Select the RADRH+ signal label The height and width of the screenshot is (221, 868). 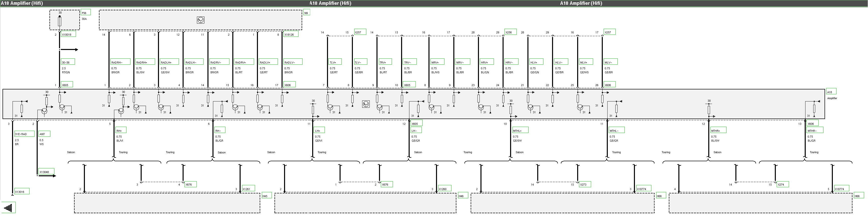[x=145, y=62]
